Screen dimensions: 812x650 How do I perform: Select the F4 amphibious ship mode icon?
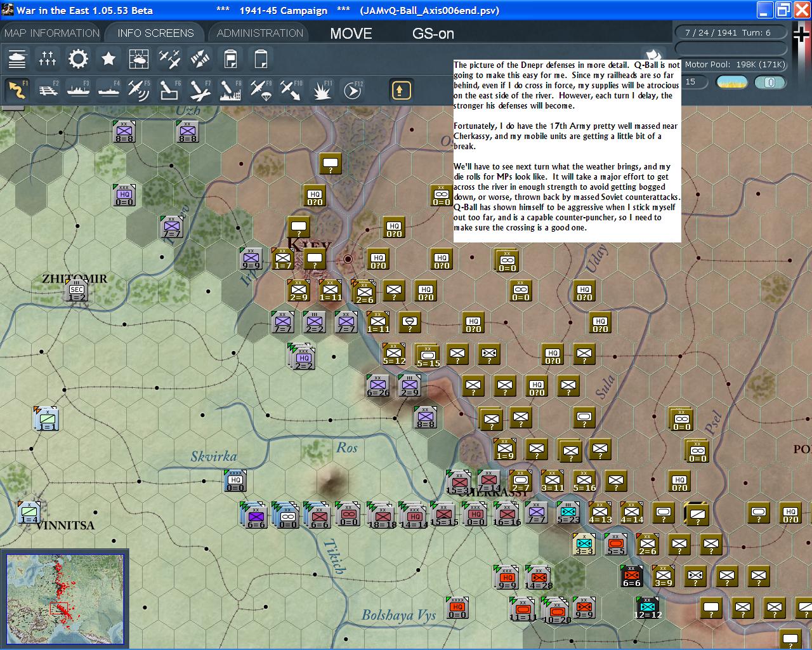(x=108, y=90)
